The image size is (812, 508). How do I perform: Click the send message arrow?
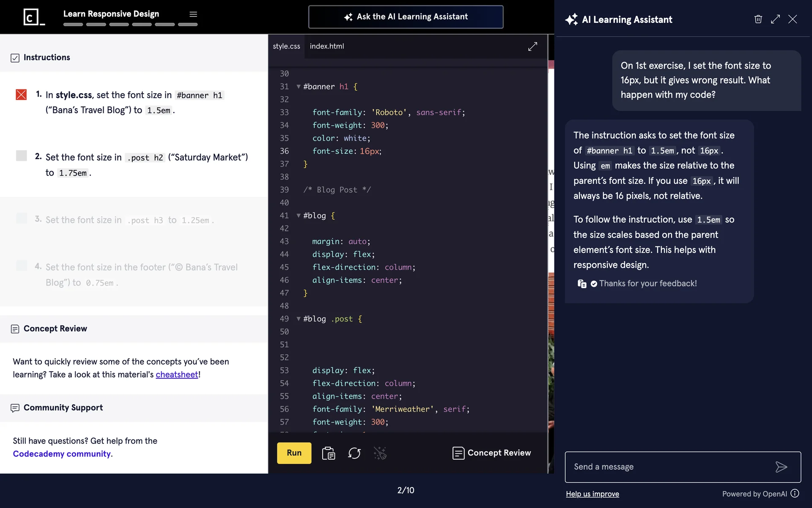pyautogui.click(x=781, y=467)
